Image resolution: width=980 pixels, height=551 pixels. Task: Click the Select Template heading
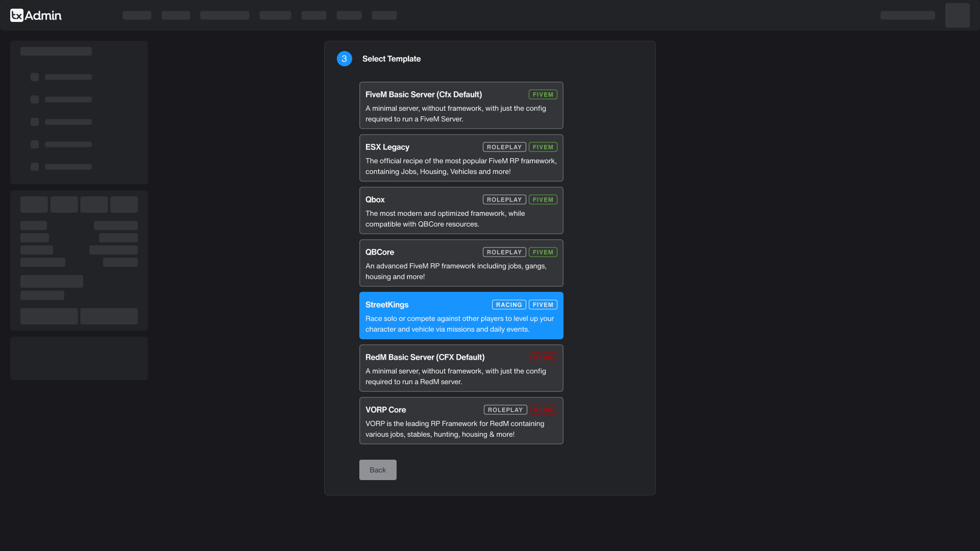(x=391, y=59)
